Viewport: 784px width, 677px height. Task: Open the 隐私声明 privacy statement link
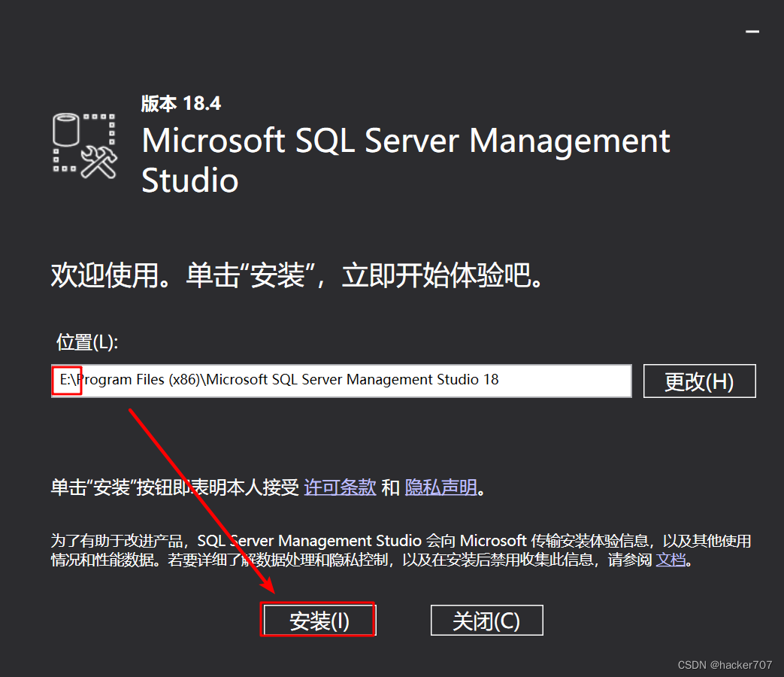(441, 487)
